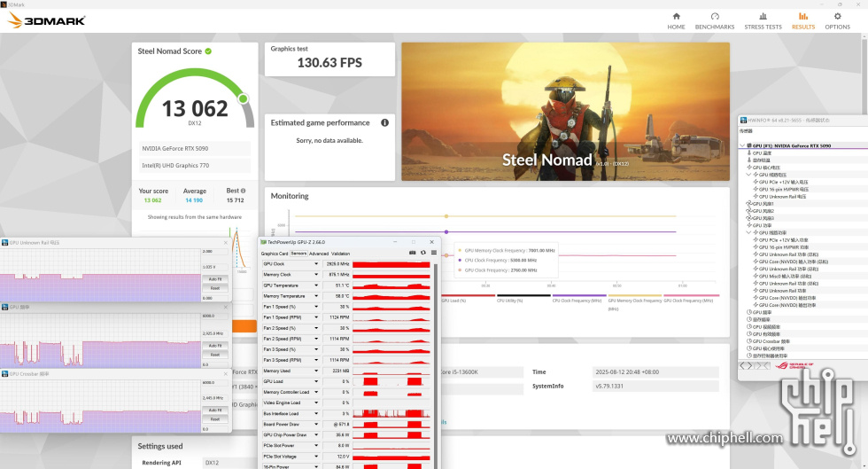Click Reset in GPU Unknown Rail graph

coord(215,288)
